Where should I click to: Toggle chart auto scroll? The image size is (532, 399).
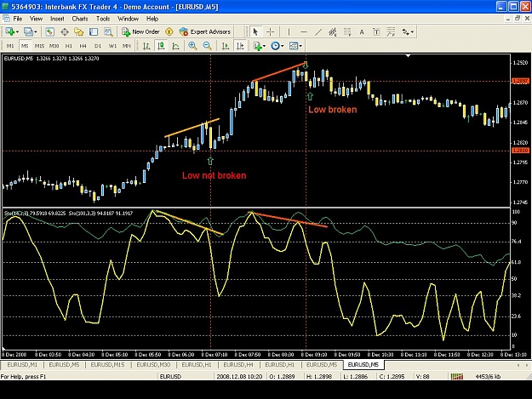pos(226,46)
